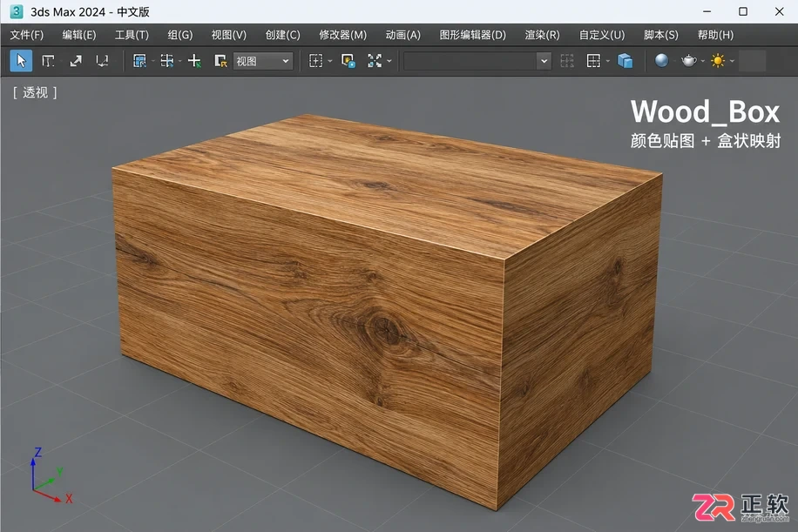Click the select-by-region window icon
This screenshot has height=532, width=798.
[x=139, y=61]
